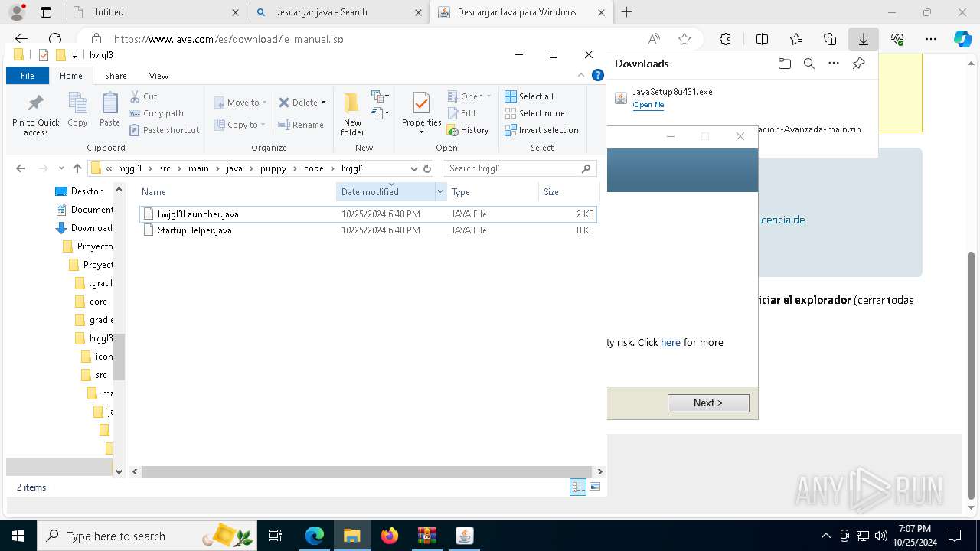Click Invert selection
The height and width of the screenshot is (551, 980).
(x=541, y=130)
